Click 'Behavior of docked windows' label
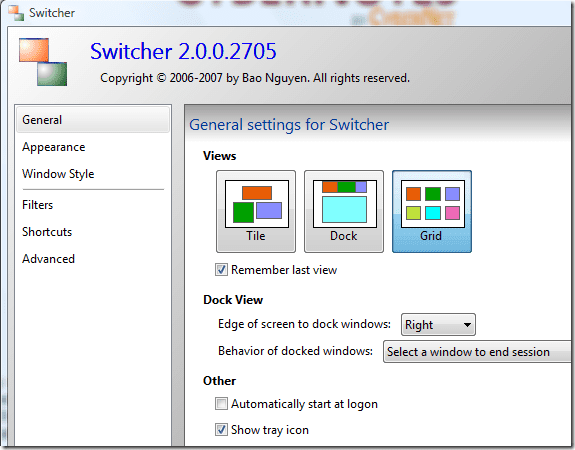This screenshot has width=575, height=450. tap(296, 351)
